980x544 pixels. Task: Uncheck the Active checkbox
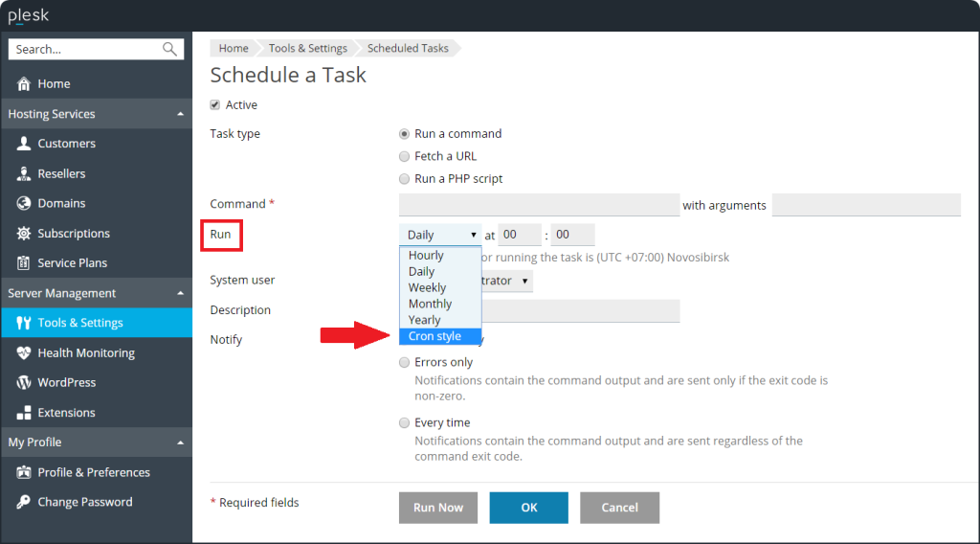coord(214,105)
